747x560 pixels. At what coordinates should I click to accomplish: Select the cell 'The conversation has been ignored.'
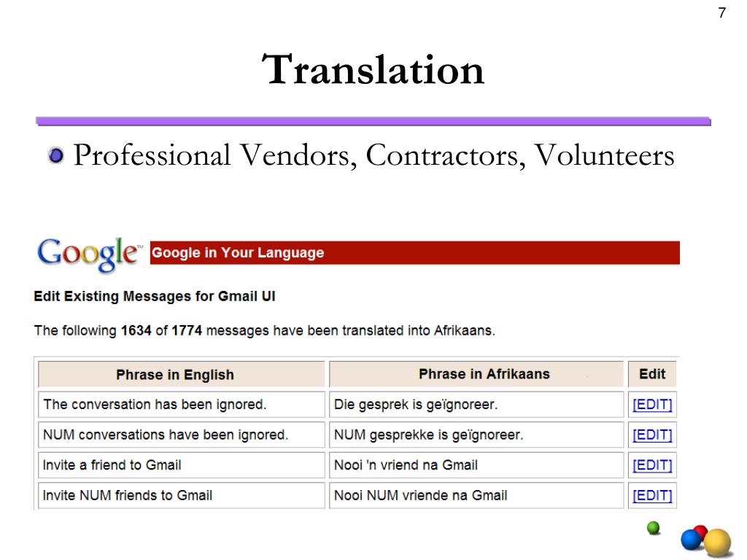click(x=182, y=405)
